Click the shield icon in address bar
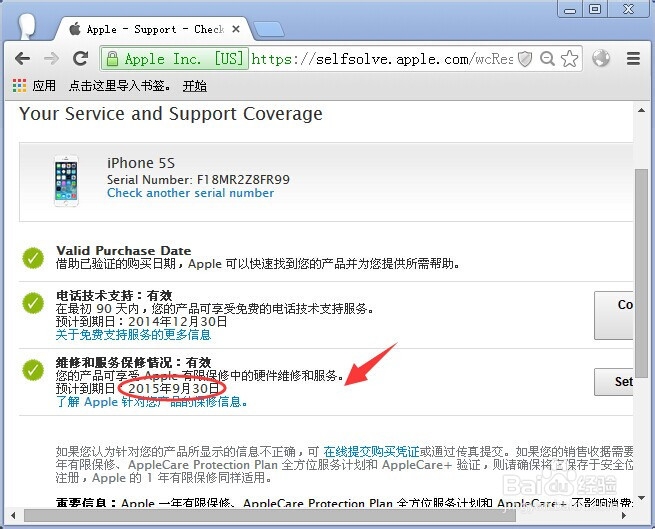This screenshot has width=655, height=529. 525,59
